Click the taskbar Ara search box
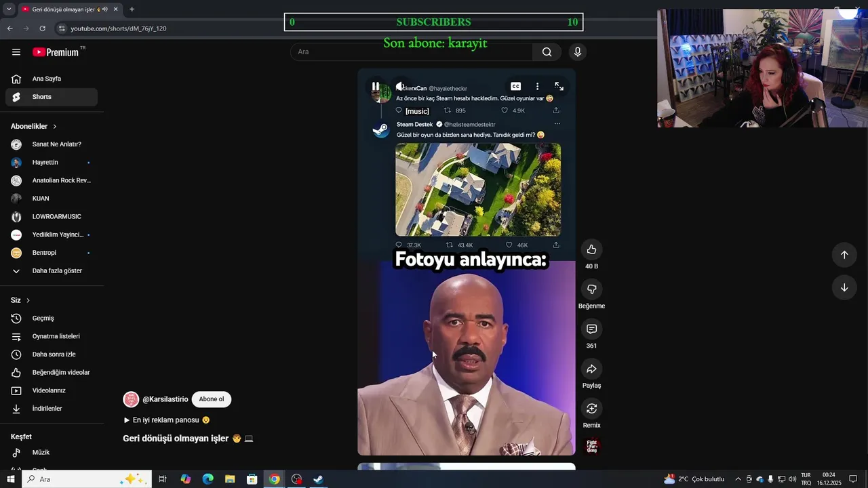This screenshot has height=488, width=868. point(86,479)
